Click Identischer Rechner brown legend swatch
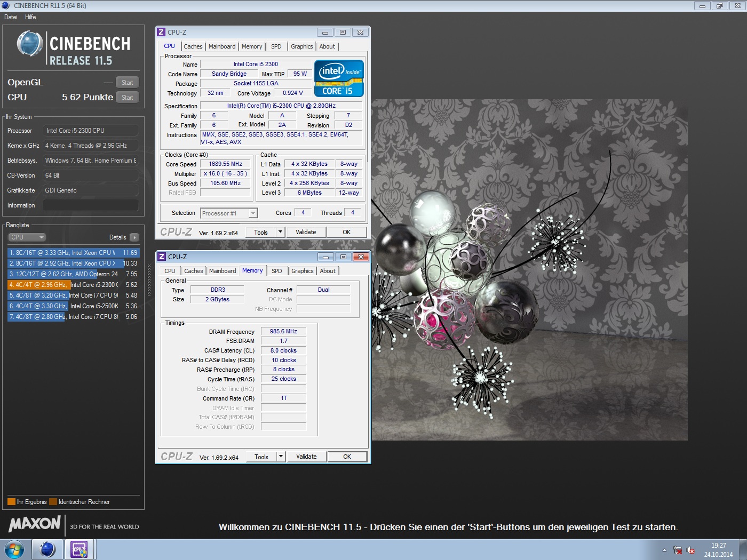Screen dimensions: 747x560 53,502
